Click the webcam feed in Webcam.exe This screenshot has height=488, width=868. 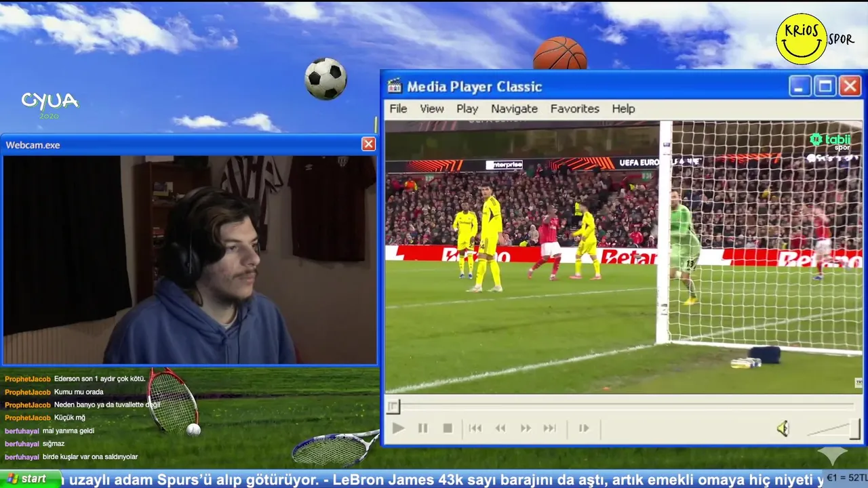point(189,260)
